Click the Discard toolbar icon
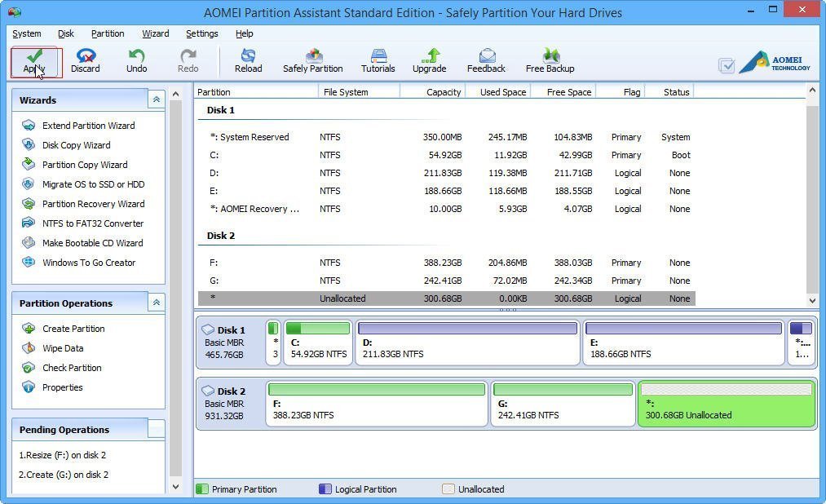Viewport: 826px width, 504px height. coord(86,55)
